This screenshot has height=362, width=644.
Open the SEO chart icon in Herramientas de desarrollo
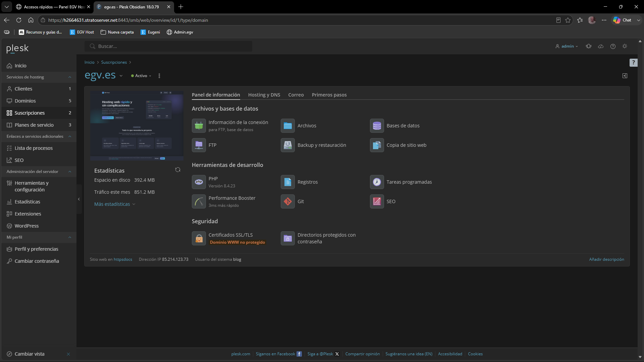coord(377,201)
